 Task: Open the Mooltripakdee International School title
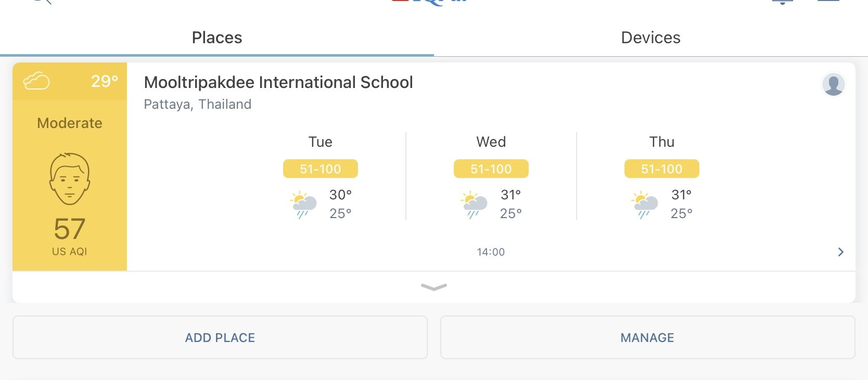(278, 82)
